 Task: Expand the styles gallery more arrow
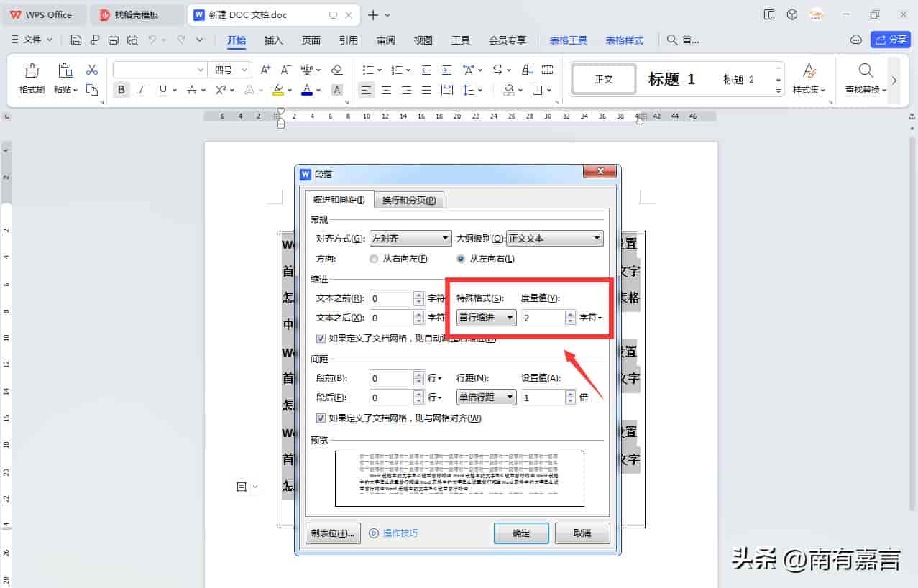pyautogui.click(x=779, y=91)
